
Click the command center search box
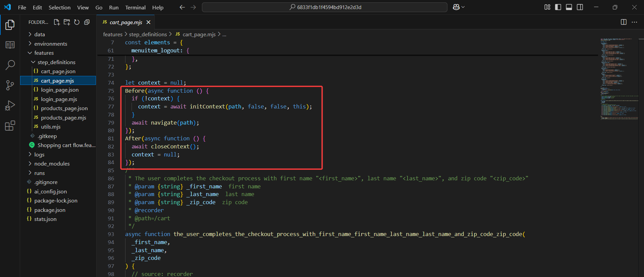pos(324,7)
